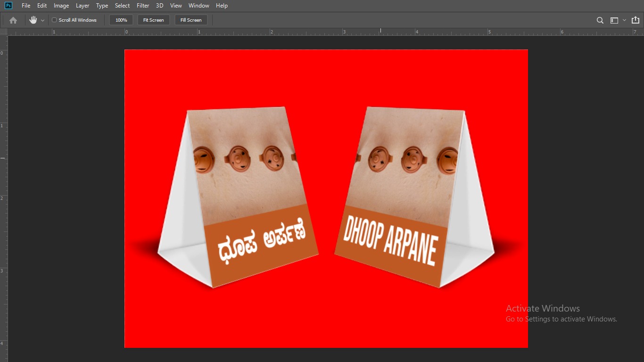644x362 pixels.
Task: Open the File menu
Action: click(26, 6)
